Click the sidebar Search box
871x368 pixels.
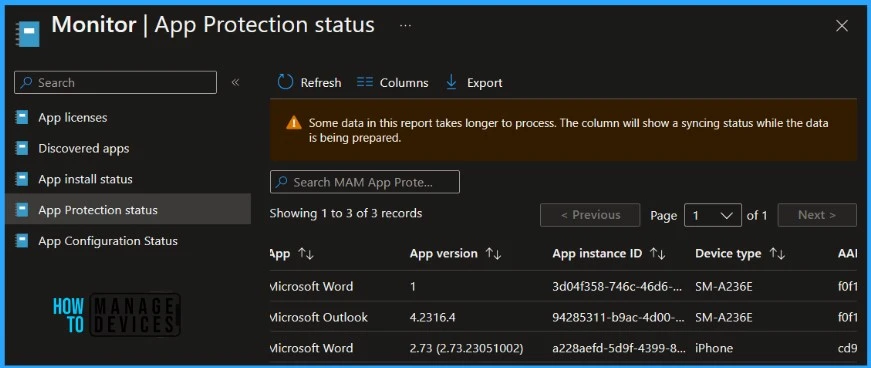[x=116, y=82]
